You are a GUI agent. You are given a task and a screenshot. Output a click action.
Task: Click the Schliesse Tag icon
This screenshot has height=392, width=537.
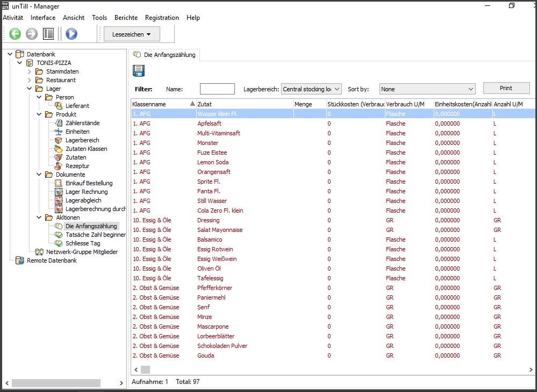point(59,243)
